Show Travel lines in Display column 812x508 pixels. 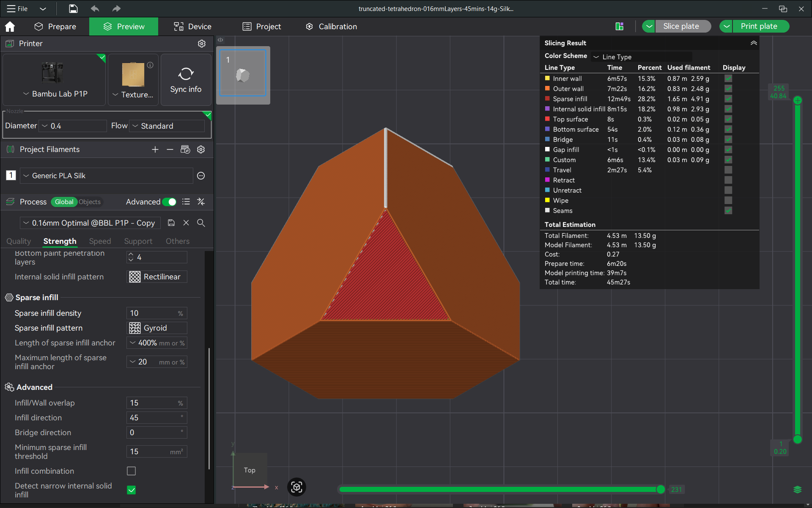(x=728, y=170)
